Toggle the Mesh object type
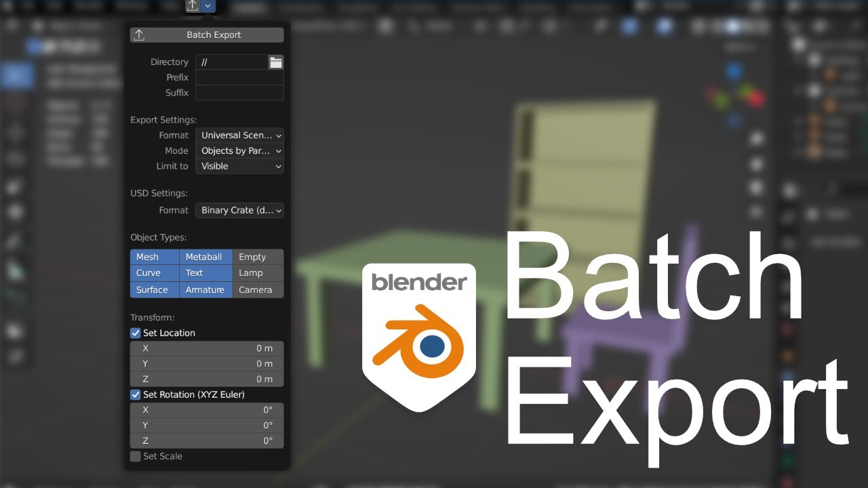The width and height of the screenshot is (868, 488). tap(155, 258)
